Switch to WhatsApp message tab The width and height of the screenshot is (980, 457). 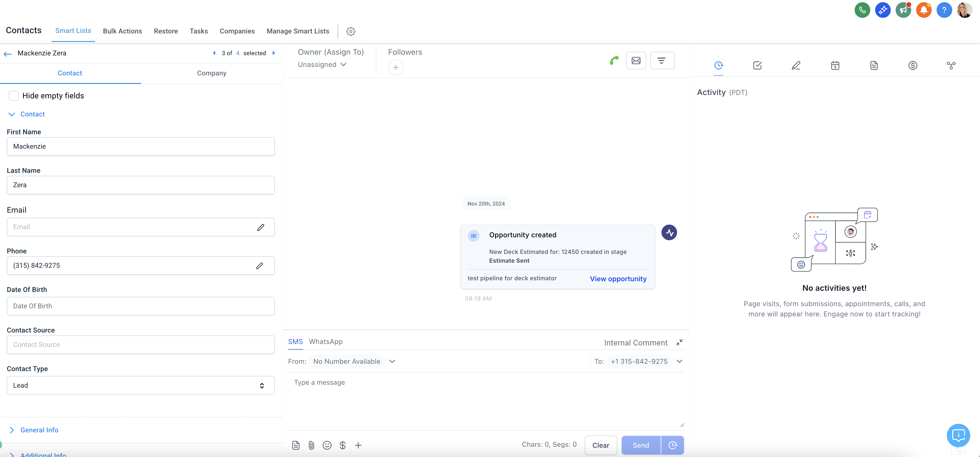tap(326, 342)
